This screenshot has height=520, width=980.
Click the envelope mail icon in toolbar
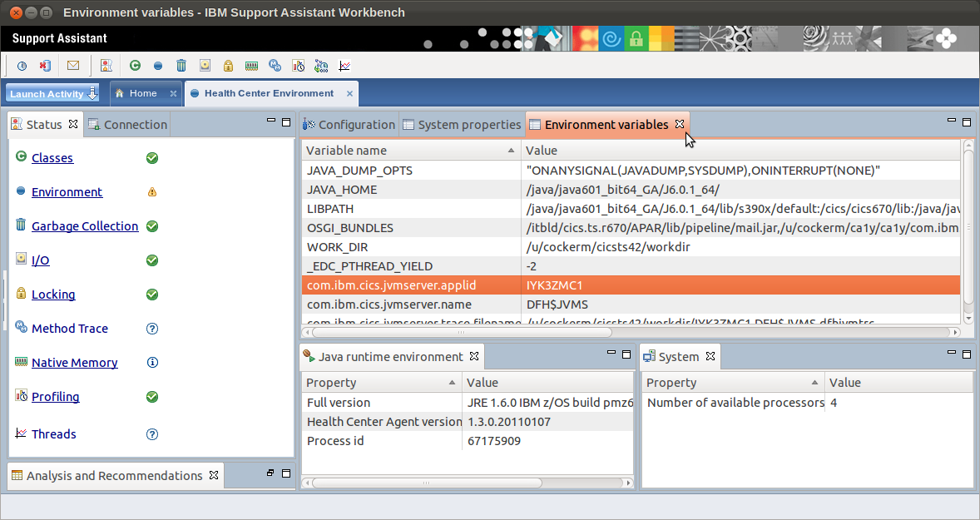click(73, 66)
